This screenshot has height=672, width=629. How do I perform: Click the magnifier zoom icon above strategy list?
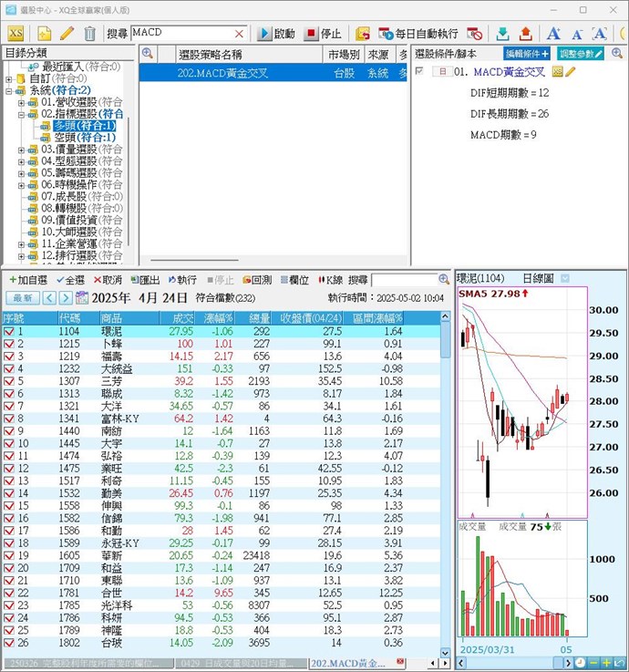coord(147,55)
